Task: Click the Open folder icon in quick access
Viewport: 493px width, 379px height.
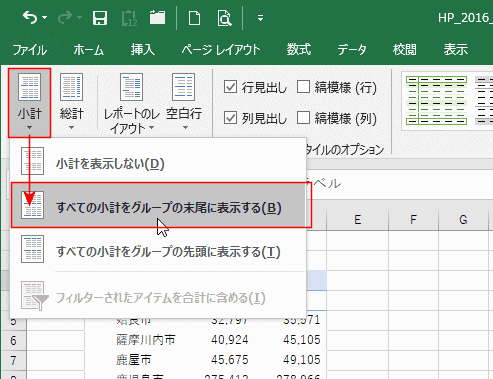Action: [157, 17]
